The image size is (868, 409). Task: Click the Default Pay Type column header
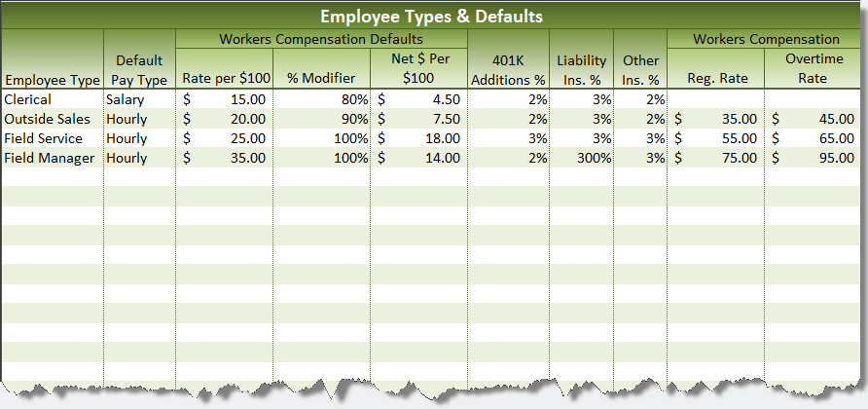(x=139, y=58)
